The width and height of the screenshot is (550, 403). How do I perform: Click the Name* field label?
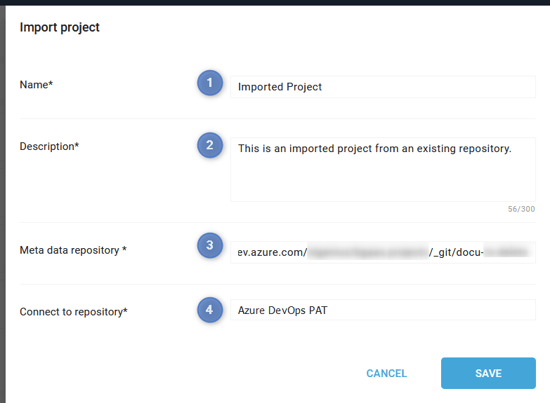pyautogui.click(x=36, y=85)
